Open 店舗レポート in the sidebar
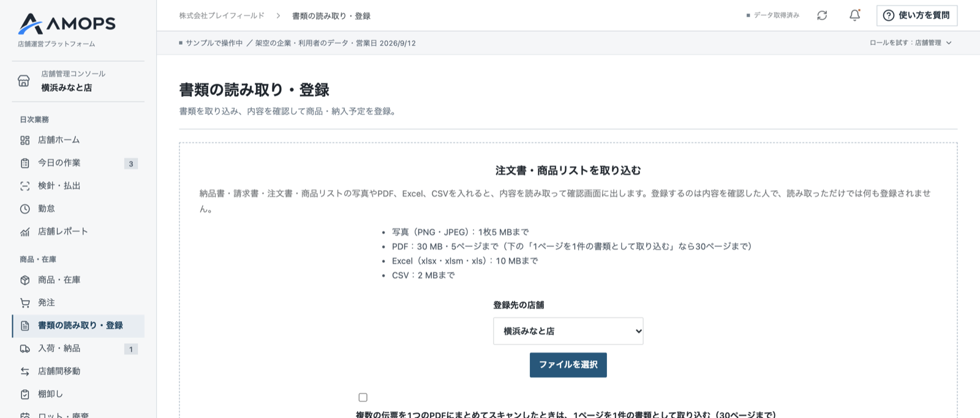Image resolution: width=980 pixels, height=418 pixels. pos(78,232)
